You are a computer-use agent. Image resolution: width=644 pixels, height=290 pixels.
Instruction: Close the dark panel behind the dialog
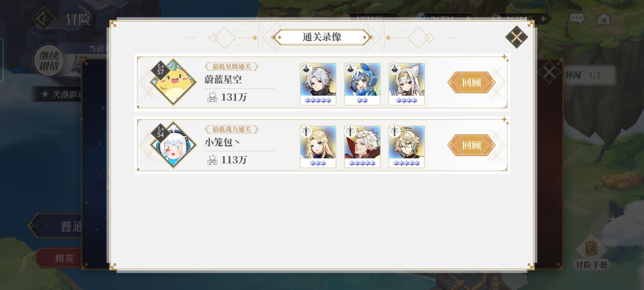pyautogui.click(x=549, y=72)
